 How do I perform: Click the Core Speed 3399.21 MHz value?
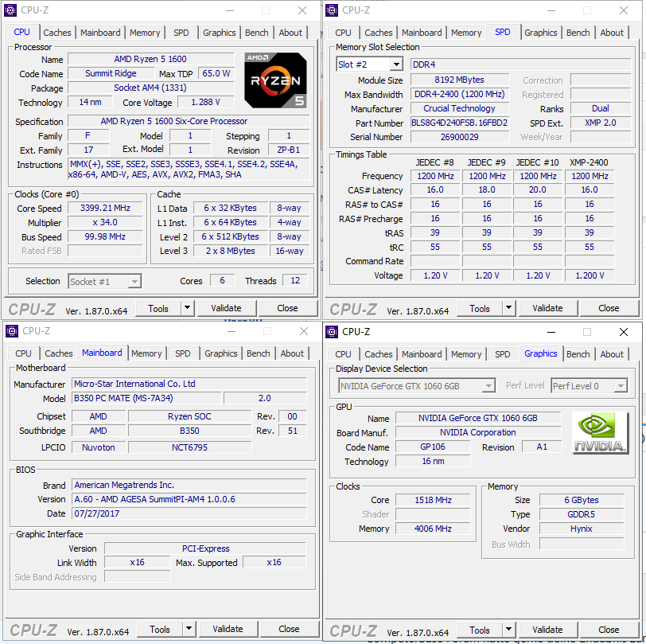(106, 208)
